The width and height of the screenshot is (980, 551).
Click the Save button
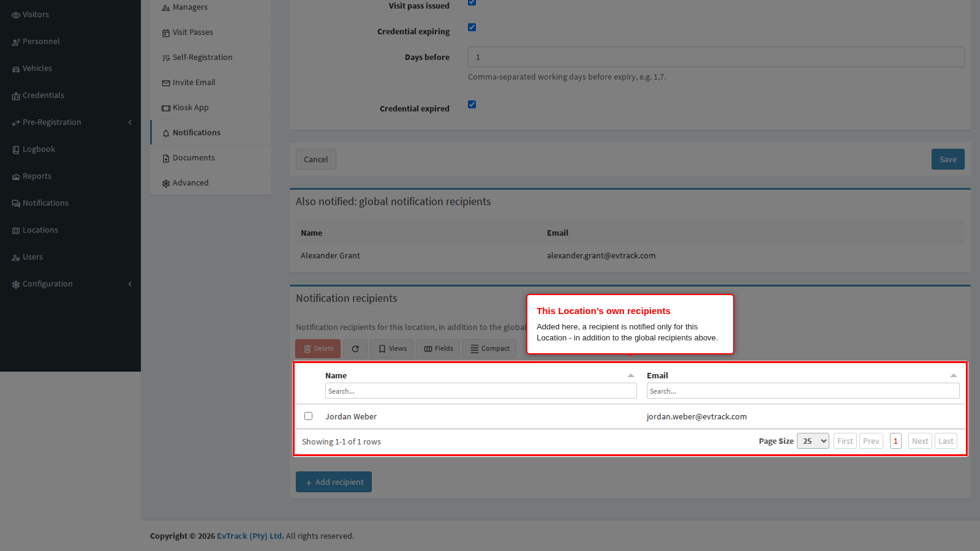pos(948,159)
